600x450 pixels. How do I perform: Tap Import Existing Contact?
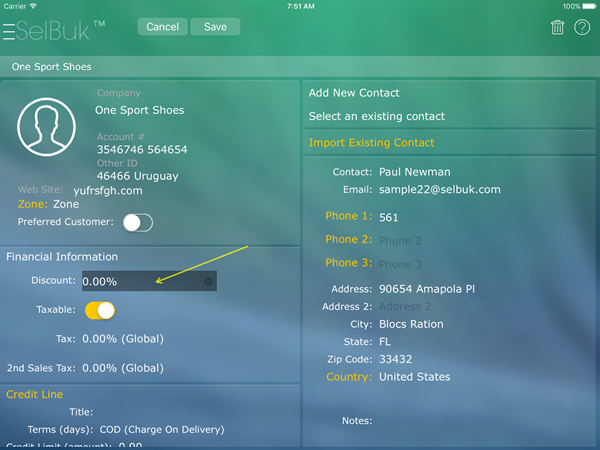(x=372, y=143)
